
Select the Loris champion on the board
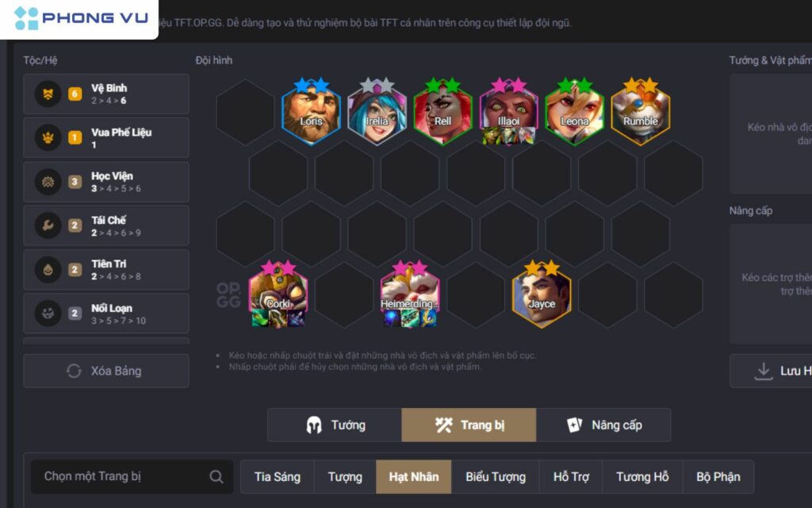(x=311, y=112)
